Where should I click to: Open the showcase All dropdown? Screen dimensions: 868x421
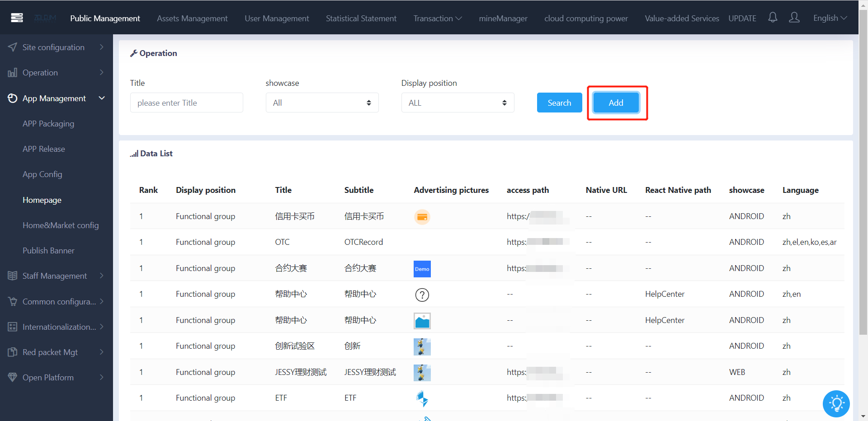pos(322,103)
